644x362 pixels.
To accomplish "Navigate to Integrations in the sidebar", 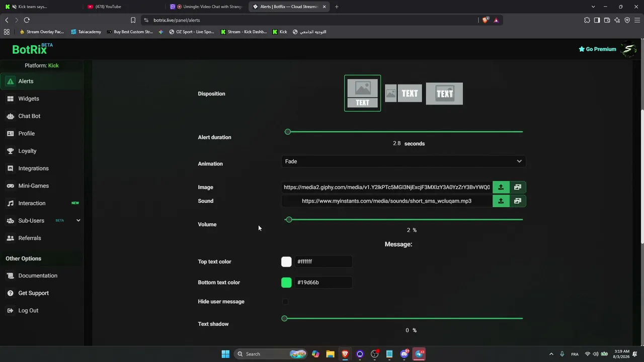I will coord(42,168).
